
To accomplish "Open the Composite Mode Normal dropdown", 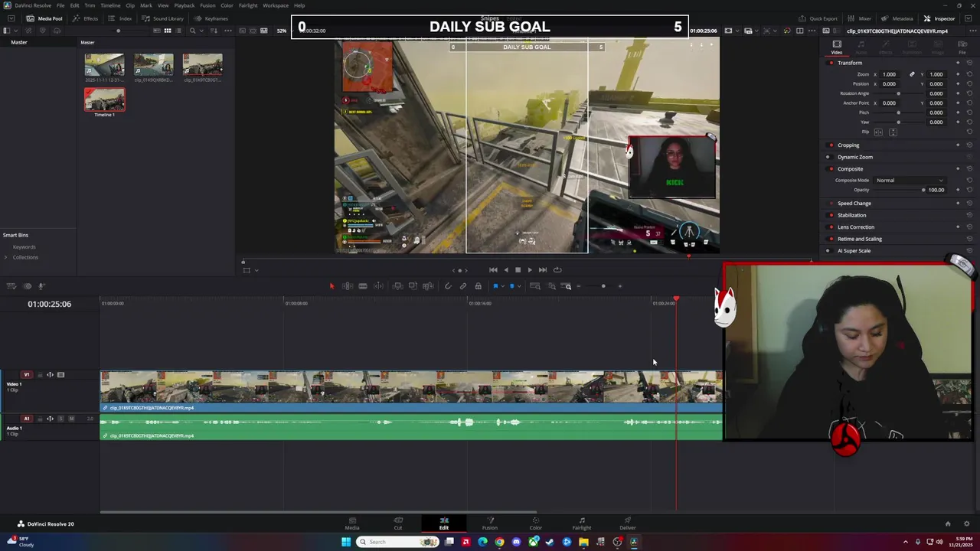I will click(910, 181).
